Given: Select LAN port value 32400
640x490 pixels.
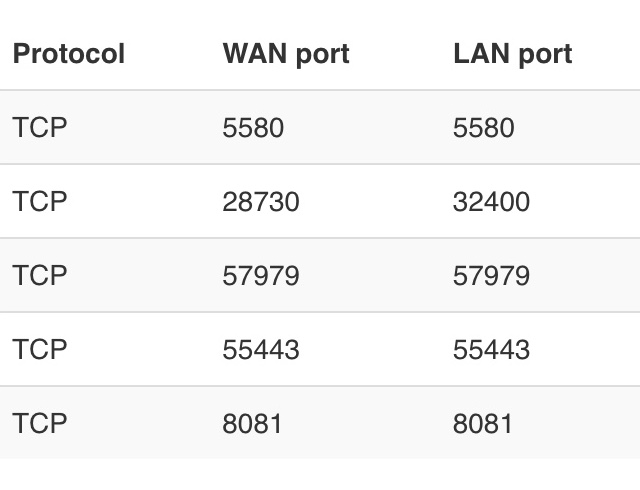Looking at the screenshot, I should [491, 202].
